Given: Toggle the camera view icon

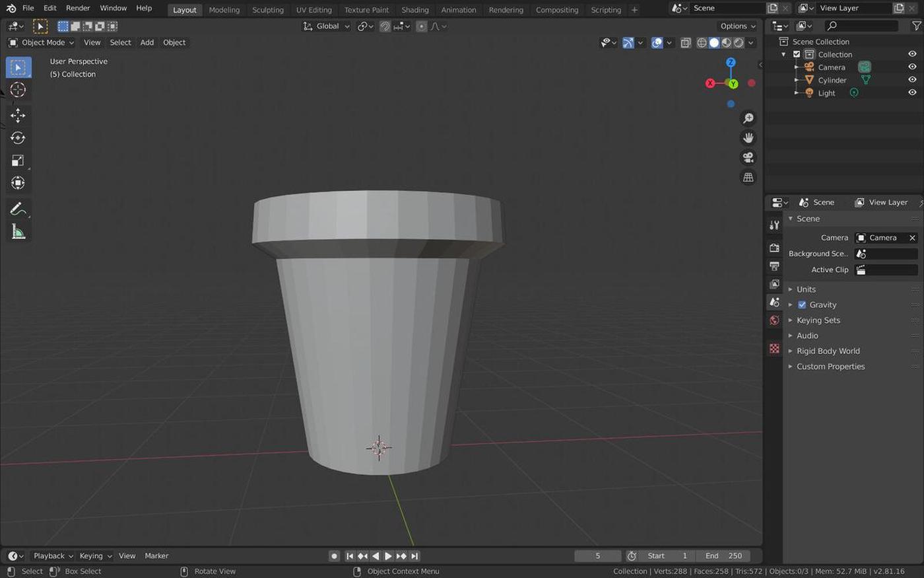Looking at the screenshot, I should click(748, 157).
